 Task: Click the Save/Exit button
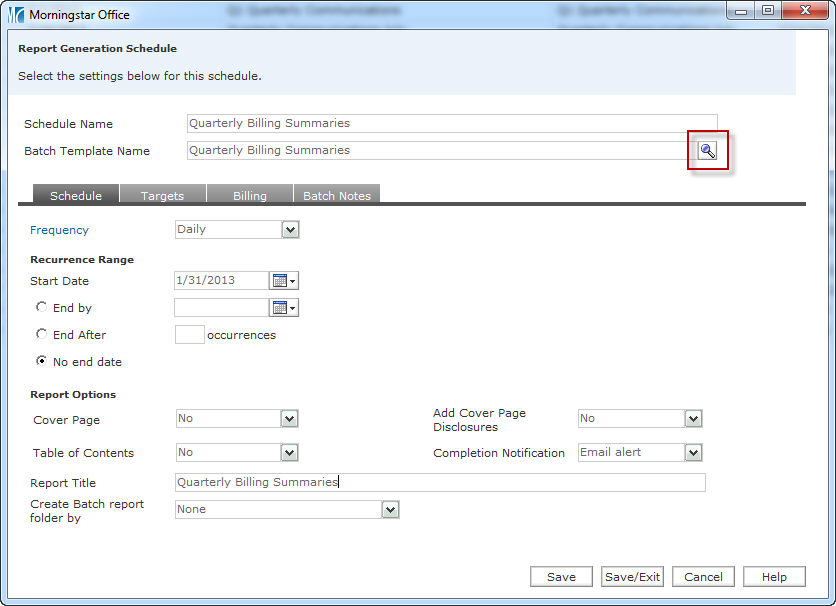[633, 577]
